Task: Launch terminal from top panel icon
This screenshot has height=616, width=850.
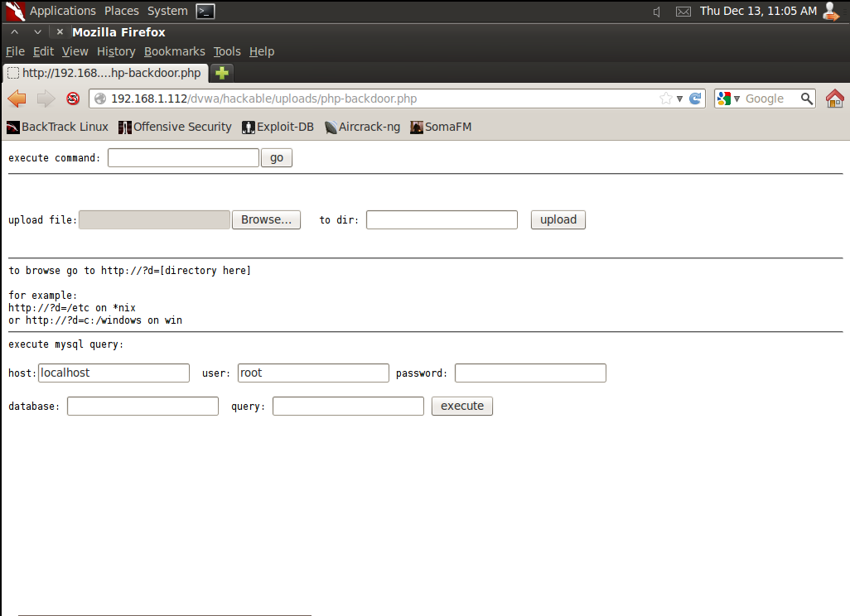Action: click(205, 11)
